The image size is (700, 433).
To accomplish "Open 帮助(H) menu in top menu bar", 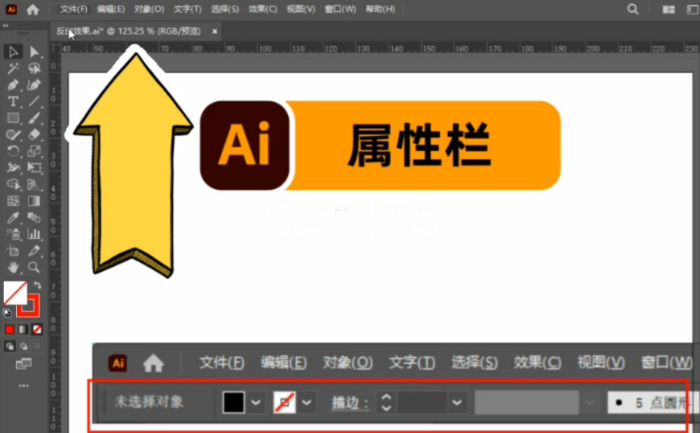I will pos(380,9).
